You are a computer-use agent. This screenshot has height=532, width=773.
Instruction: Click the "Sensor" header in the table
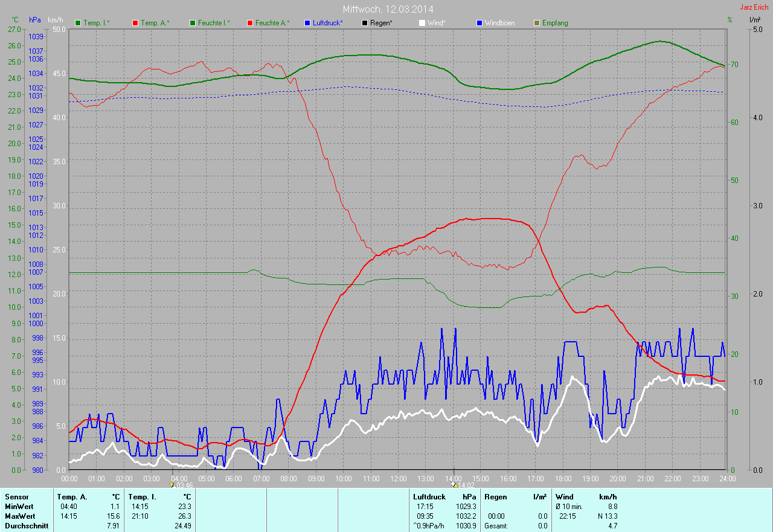16,497
